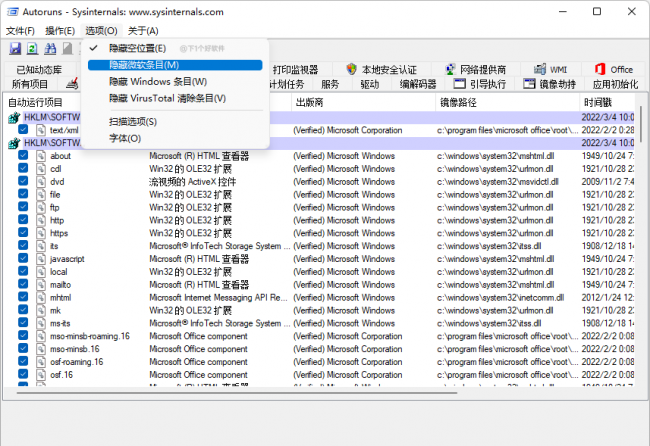Close the 选项(O) menu

(102, 31)
